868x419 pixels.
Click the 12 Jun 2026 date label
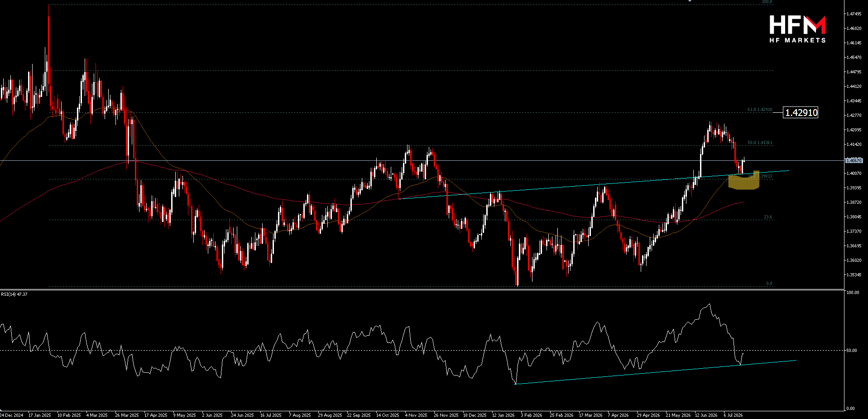click(x=706, y=415)
